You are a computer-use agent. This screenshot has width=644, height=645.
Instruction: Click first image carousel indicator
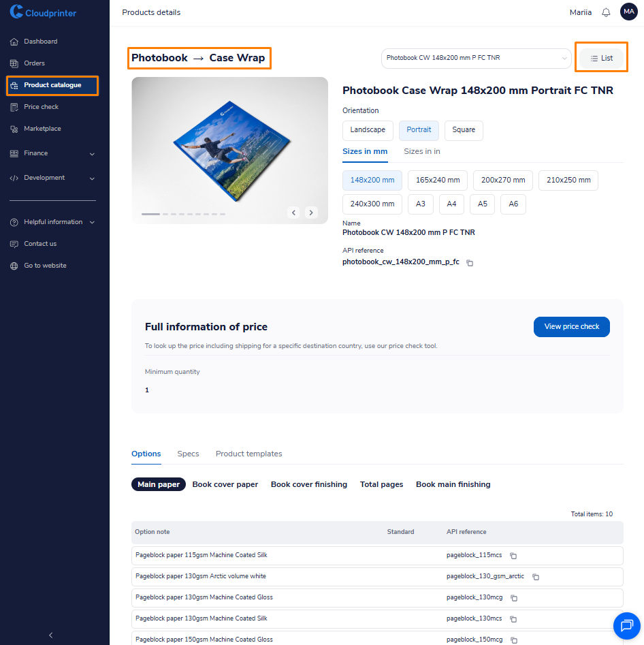[x=150, y=215]
